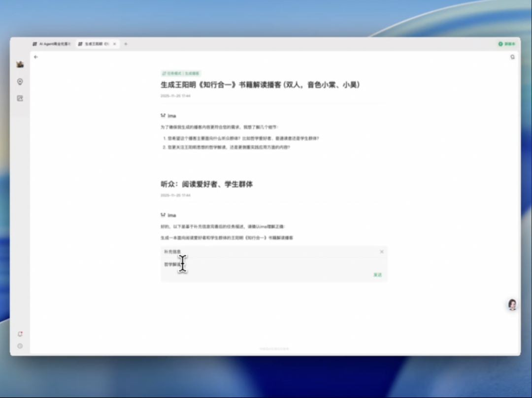Image resolution: width=532 pixels, height=398 pixels.
Task: Open a new tab with the + icon
Action: click(126, 44)
